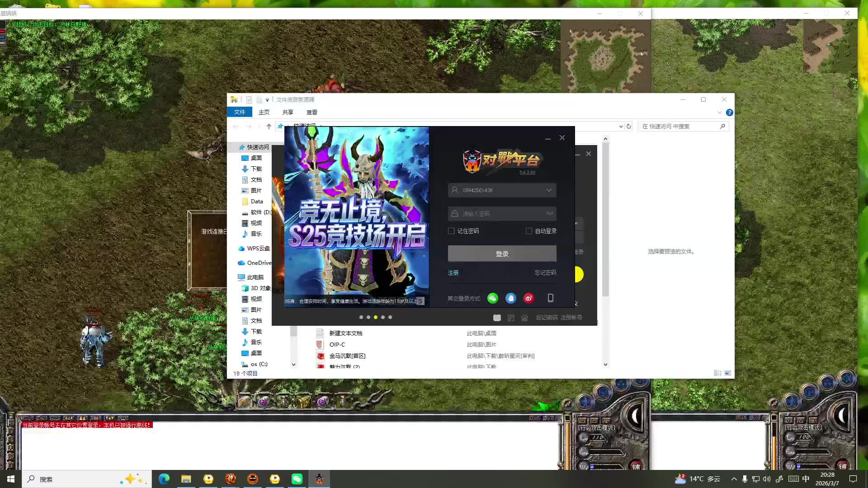Open Microsoft Edge from taskbar
Viewport: 868px width, 488px height.
tap(164, 479)
